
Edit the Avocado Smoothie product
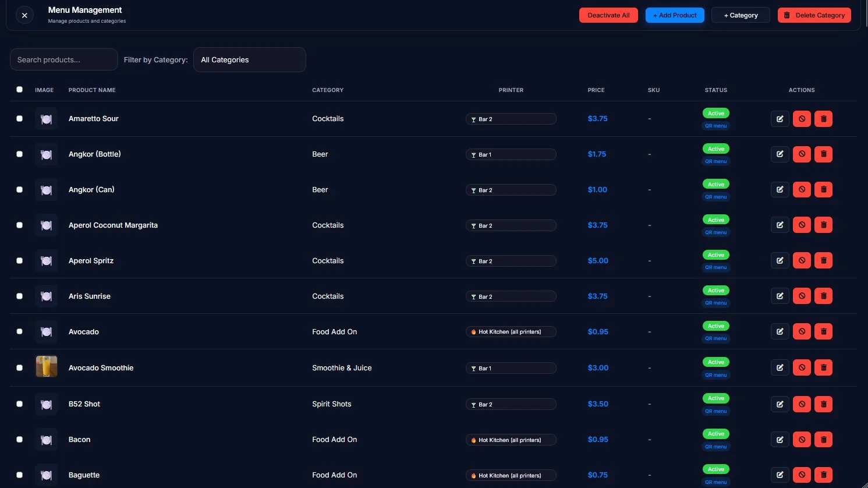780,368
